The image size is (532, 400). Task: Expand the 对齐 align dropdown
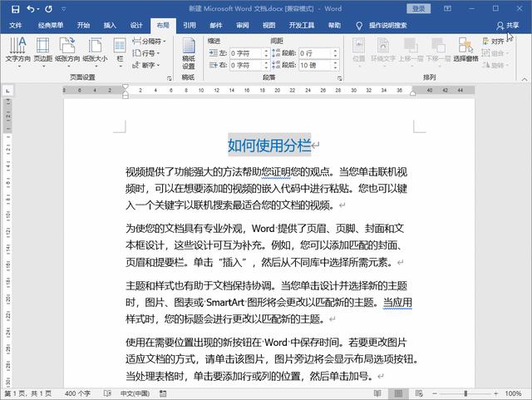[x=495, y=42]
